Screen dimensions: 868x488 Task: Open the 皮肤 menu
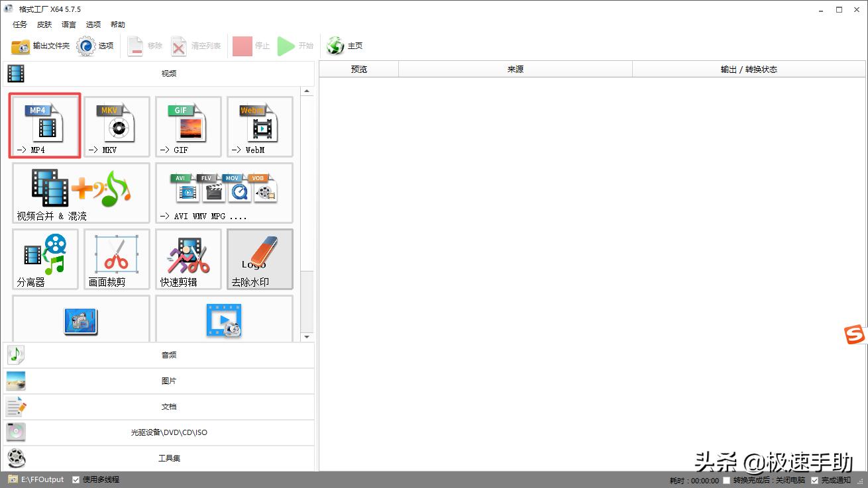(44, 24)
